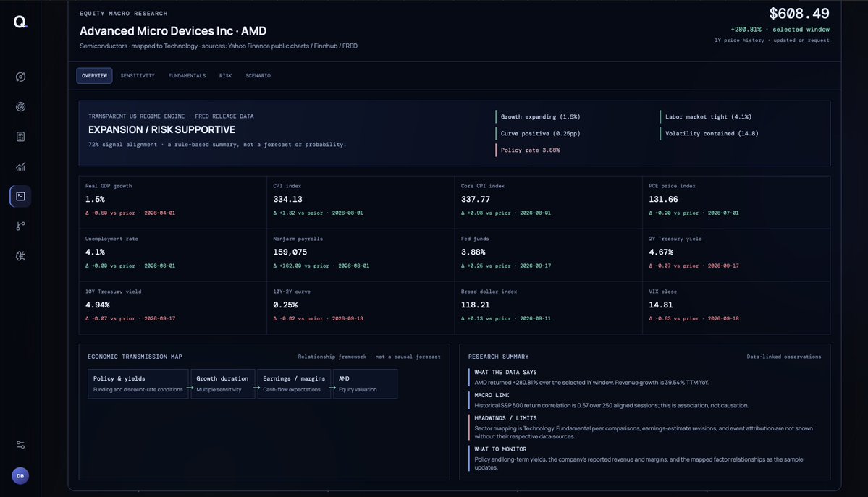Click the Nonfarm payrolls 159,075 value

pos(290,252)
